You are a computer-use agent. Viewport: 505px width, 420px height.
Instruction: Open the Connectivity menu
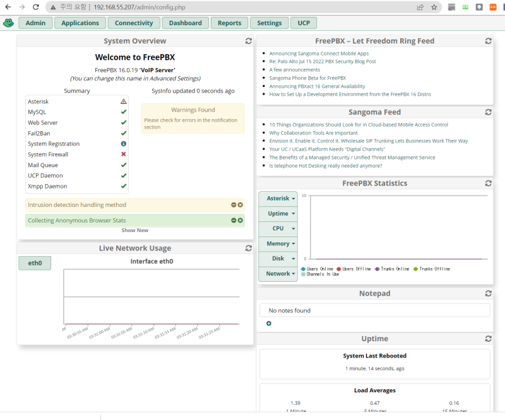(x=134, y=23)
